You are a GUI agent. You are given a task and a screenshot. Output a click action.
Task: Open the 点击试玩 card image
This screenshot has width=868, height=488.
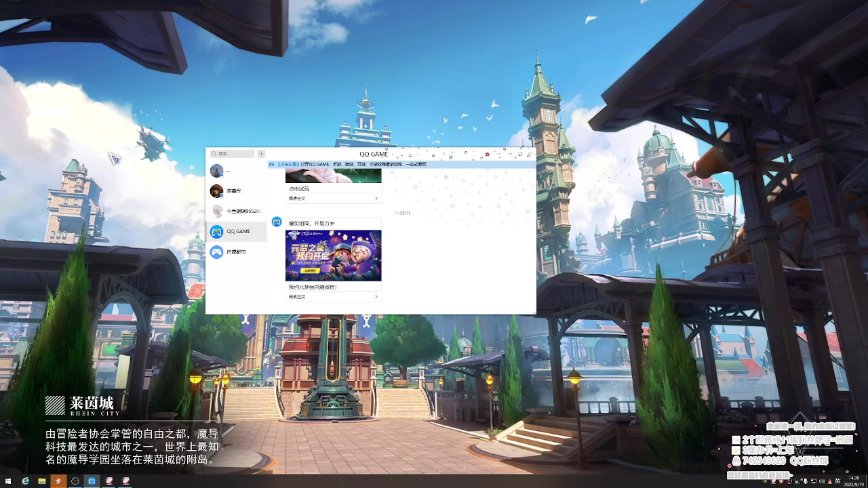[x=333, y=176]
